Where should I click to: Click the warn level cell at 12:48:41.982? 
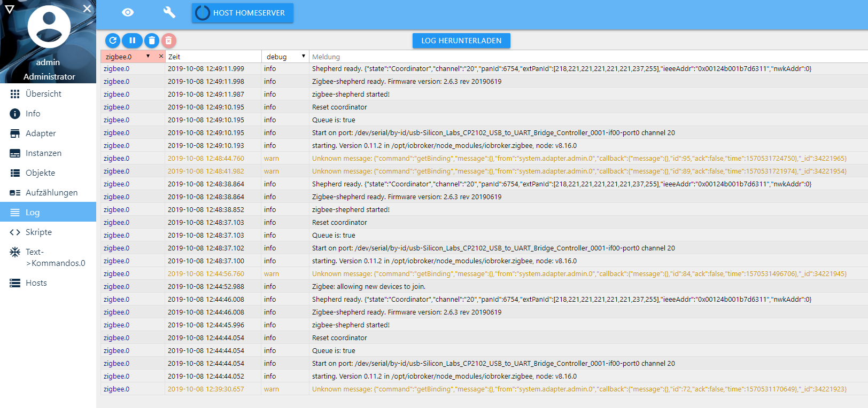coord(272,171)
